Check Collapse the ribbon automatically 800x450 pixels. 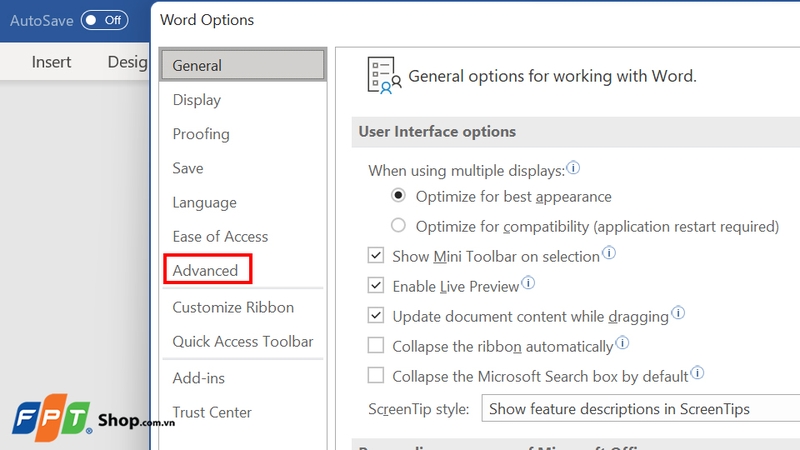pyautogui.click(x=376, y=346)
